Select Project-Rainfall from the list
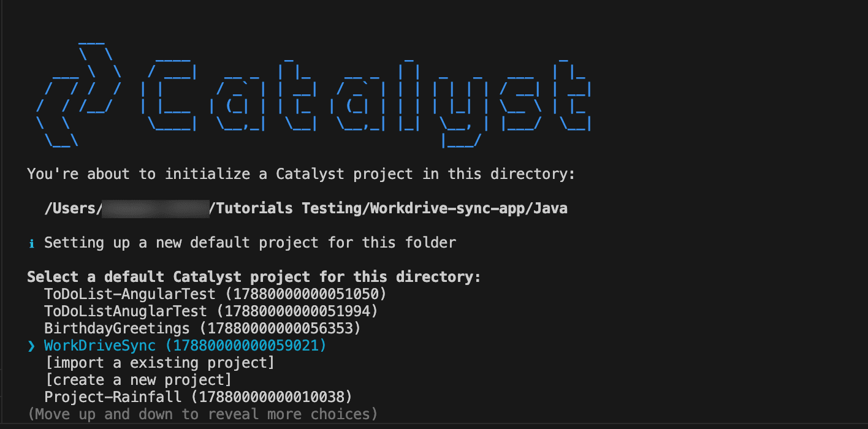This screenshot has height=429, width=868. 113,397
